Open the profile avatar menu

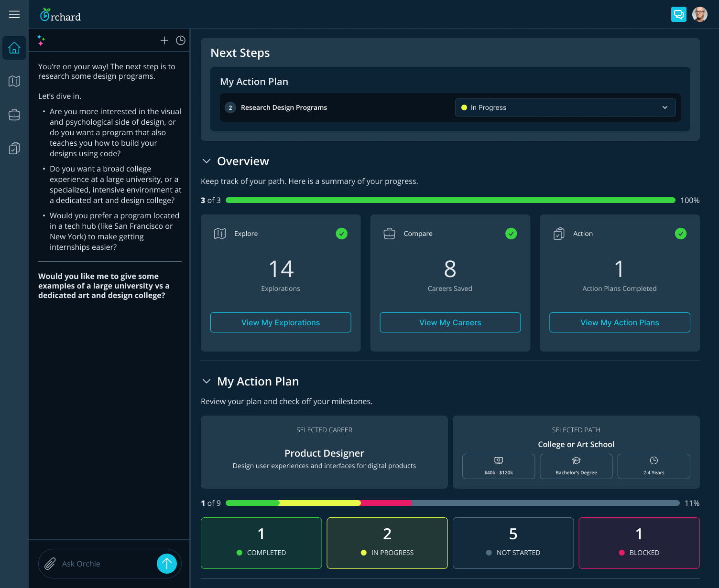pyautogui.click(x=699, y=14)
